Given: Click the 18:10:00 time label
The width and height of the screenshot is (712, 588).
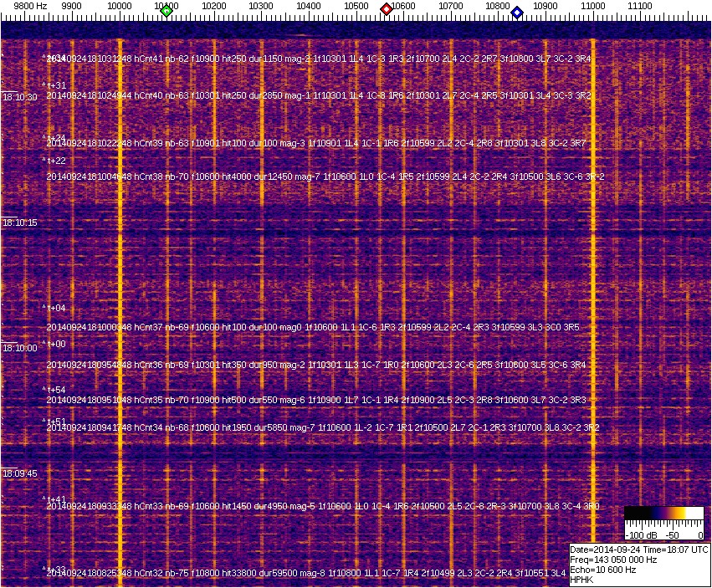Looking at the screenshot, I should coord(20,348).
